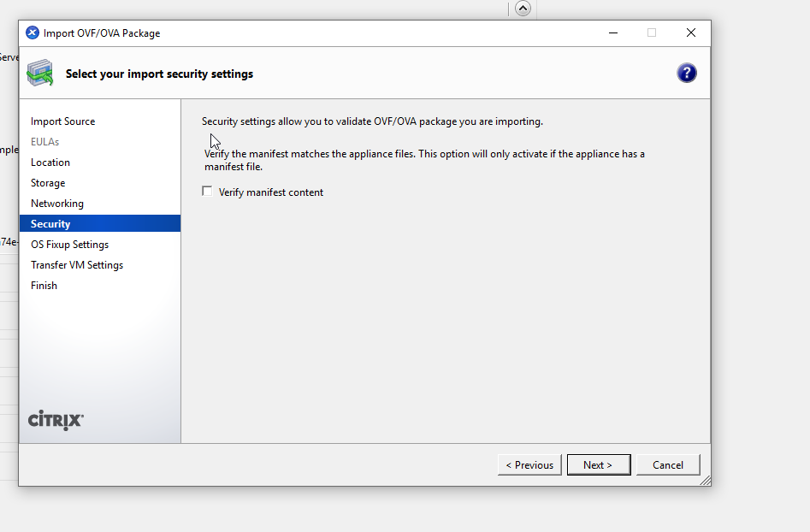Collapse the panel with the up chevron

(523, 8)
